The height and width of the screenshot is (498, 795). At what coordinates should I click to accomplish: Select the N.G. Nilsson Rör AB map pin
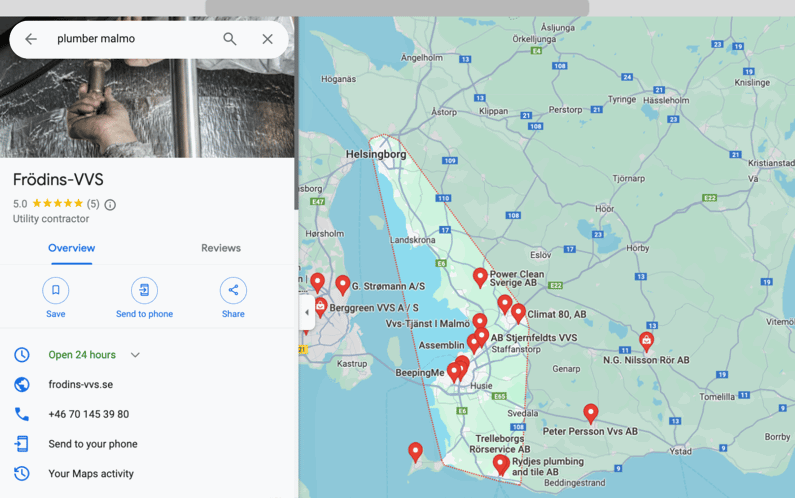(646, 341)
